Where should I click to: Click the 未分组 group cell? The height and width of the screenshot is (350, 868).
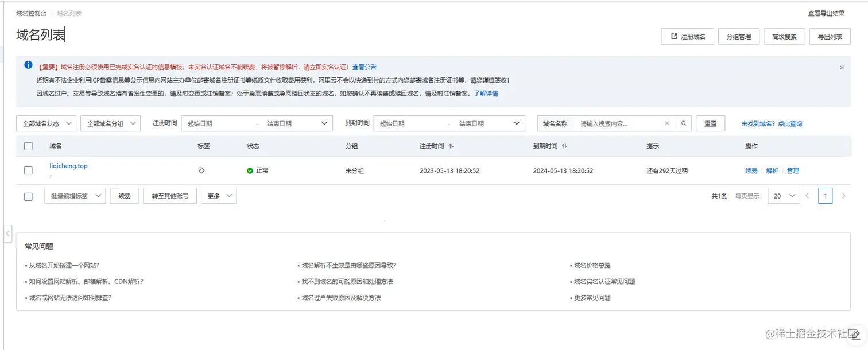(355, 170)
